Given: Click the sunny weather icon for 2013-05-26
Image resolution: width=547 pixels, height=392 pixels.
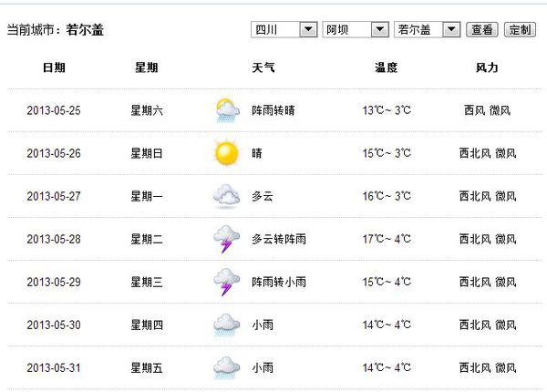Looking at the screenshot, I should tap(226, 153).
